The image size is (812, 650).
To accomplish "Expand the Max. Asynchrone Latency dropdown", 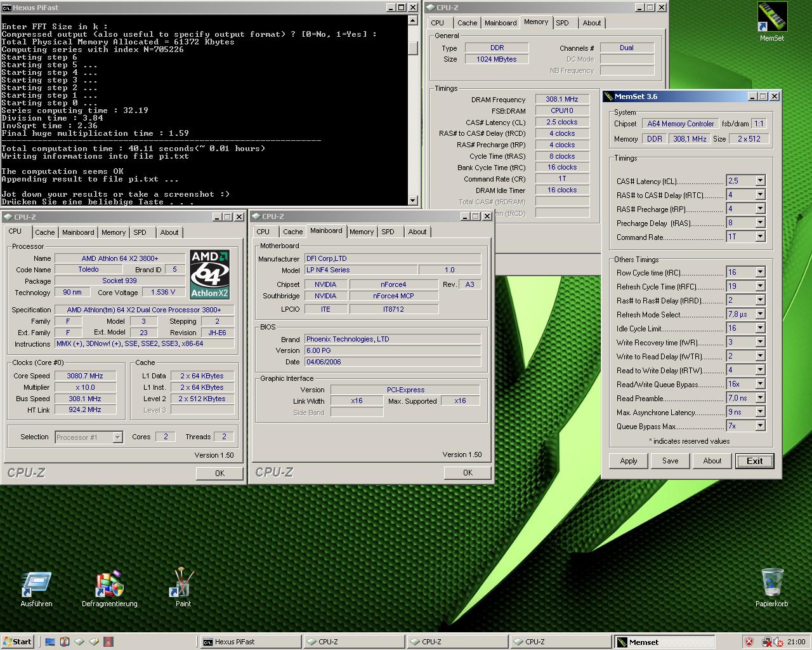I will coord(760,412).
